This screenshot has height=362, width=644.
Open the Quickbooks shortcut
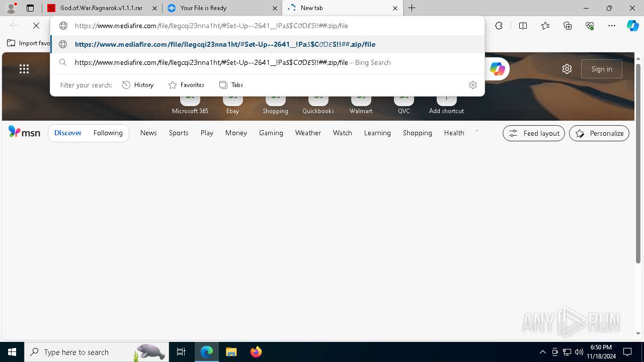coord(318,105)
